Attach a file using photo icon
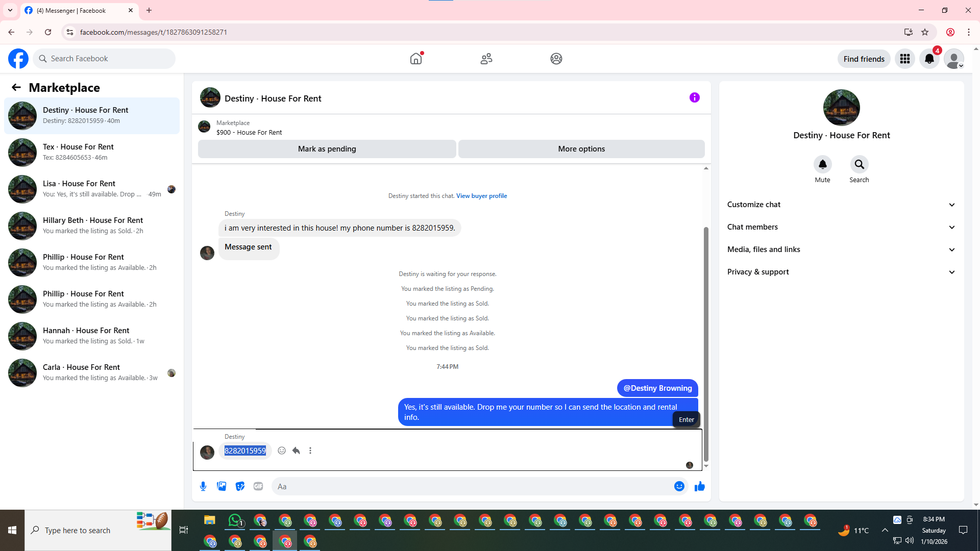The width and height of the screenshot is (980, 551). click(x=222, y=486)
